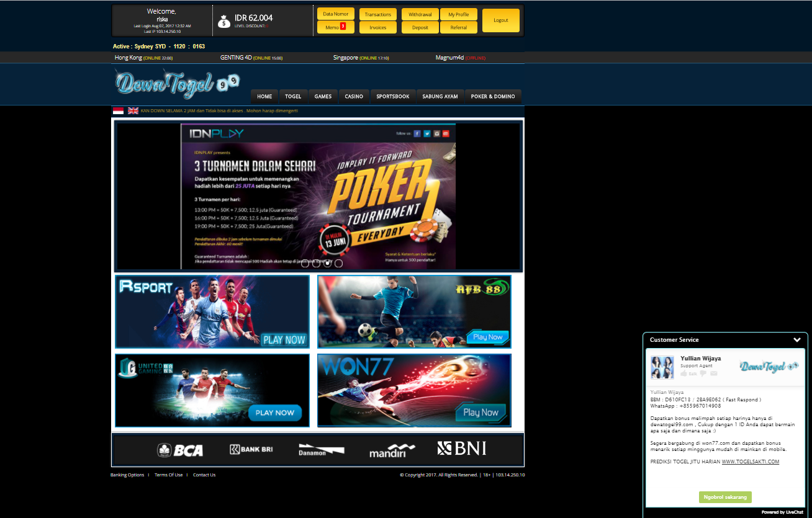Switch language using the UK flag
Screen dimensions: 812x518
click(x=133, y=110)
